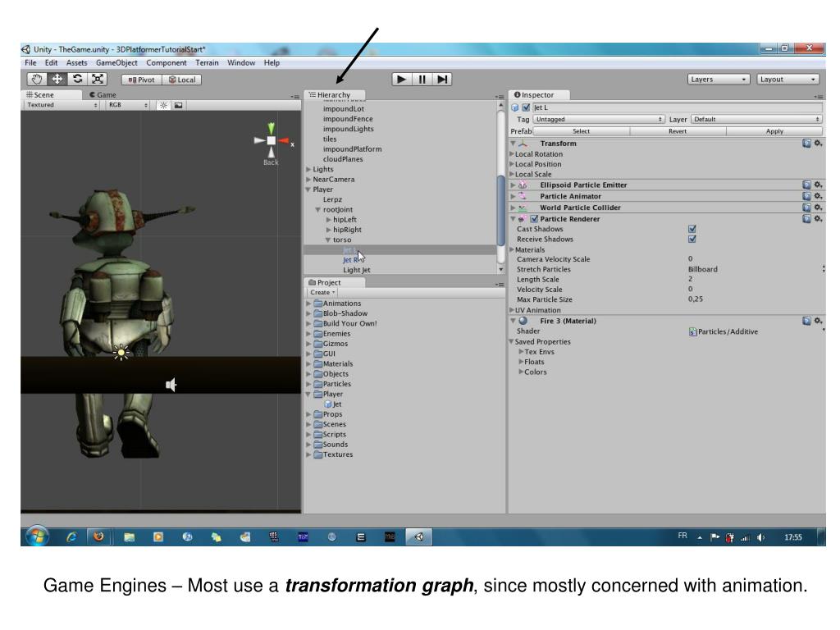
Task: Open gear menu for Particle Animator
Action: click(x=817, y=197)
